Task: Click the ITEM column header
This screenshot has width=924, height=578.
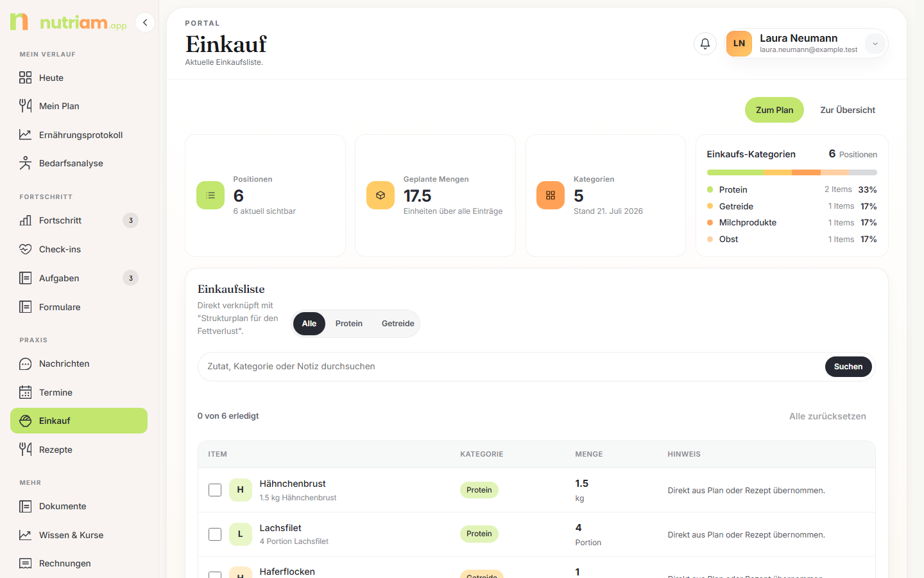Action: coord(218,454)
